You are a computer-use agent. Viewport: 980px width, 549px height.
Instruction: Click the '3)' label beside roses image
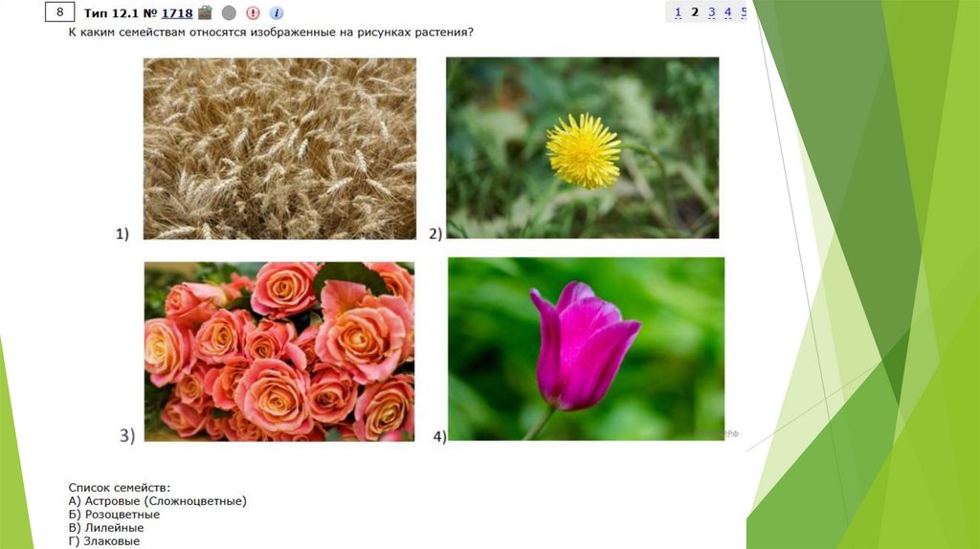click(x=127, y=435)
